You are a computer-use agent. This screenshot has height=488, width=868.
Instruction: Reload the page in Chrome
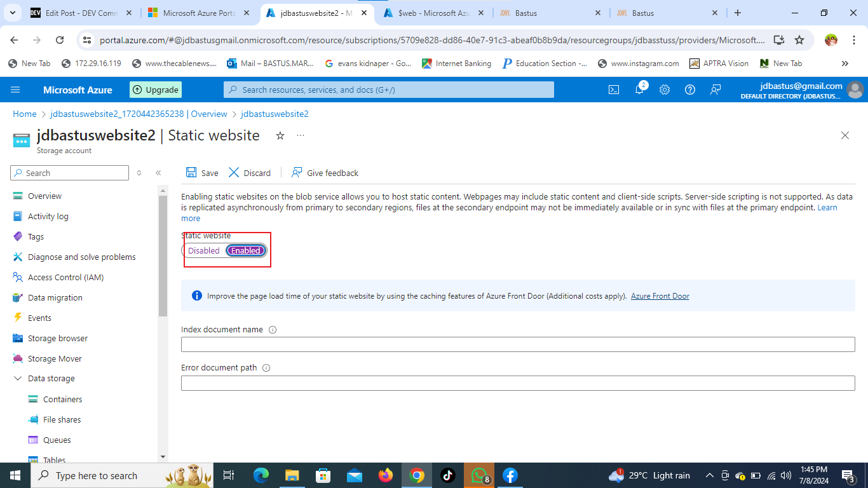click(x=60, y=40)
